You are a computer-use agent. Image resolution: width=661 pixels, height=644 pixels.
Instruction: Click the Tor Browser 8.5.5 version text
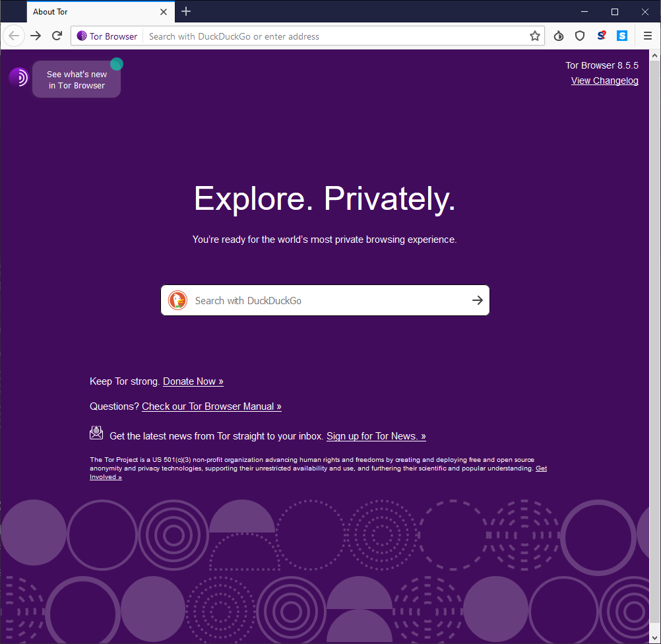(x=602, y=65)
